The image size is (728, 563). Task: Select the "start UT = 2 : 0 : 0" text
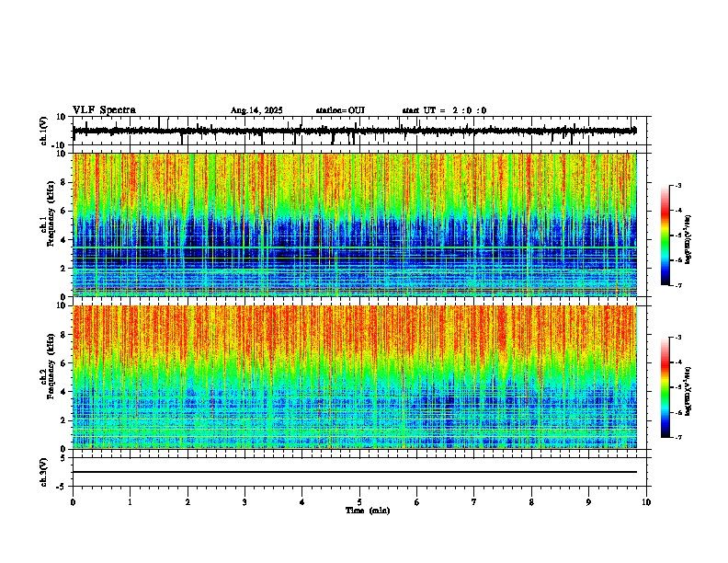444,110
